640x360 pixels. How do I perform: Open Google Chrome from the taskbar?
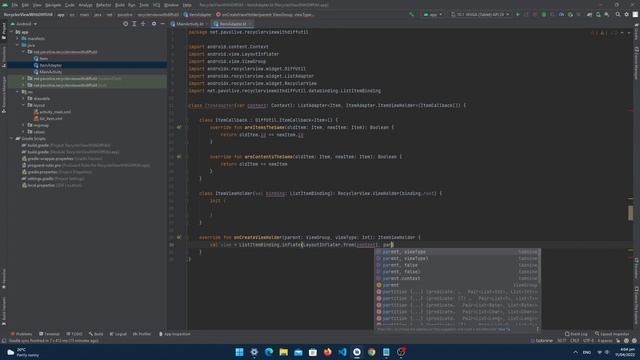(x=371, y=352)
